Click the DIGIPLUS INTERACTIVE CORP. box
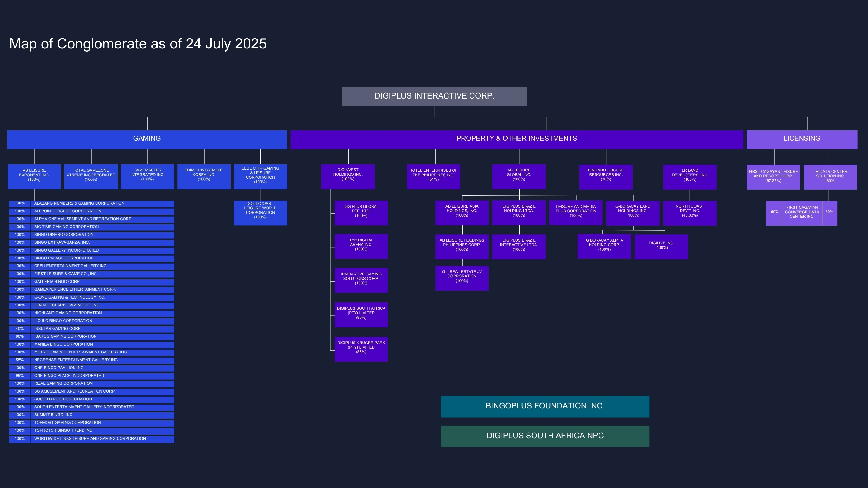 tap(434, 97)
